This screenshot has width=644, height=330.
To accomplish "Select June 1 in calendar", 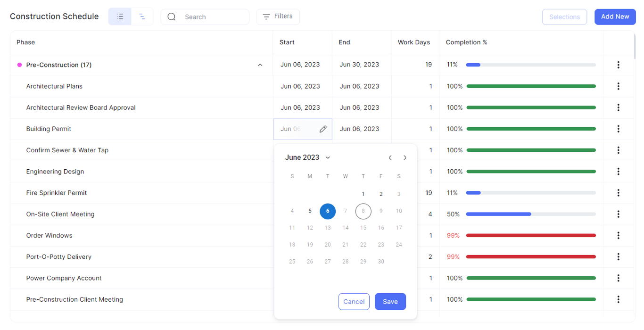I will click(x=363, y=194).
